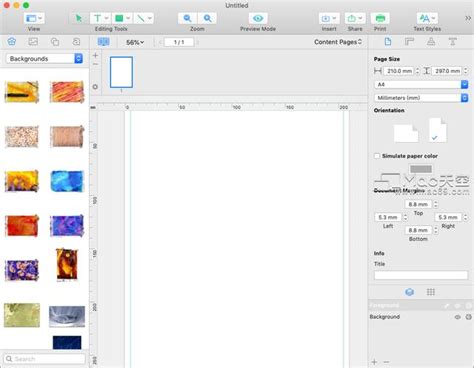Image resolution: width=474 pixels, height=368 pixels.
Task: Click the page width 210.0 mm field
Action: 399,71
